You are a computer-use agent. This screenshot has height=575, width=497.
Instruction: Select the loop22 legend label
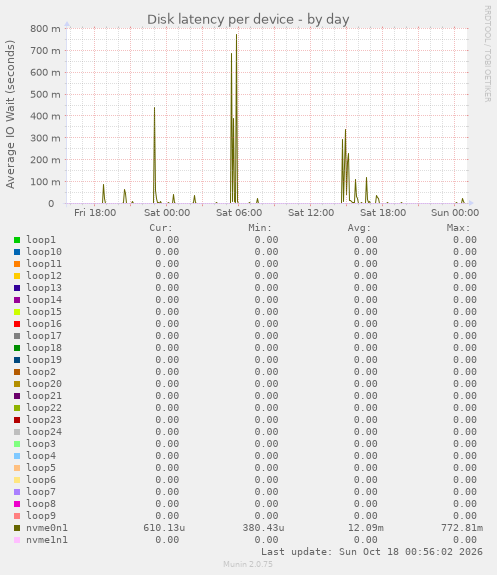pyautogui.click(x=44, y=408)
